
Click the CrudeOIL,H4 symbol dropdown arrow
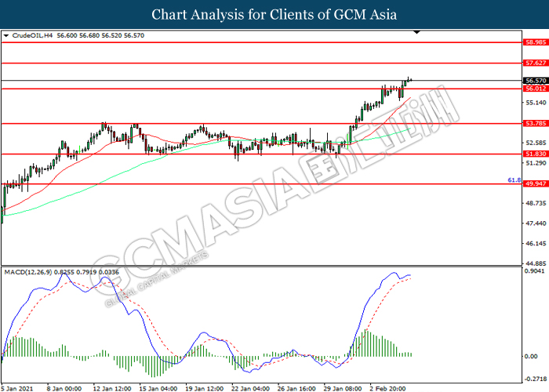[x=6, y=36]
